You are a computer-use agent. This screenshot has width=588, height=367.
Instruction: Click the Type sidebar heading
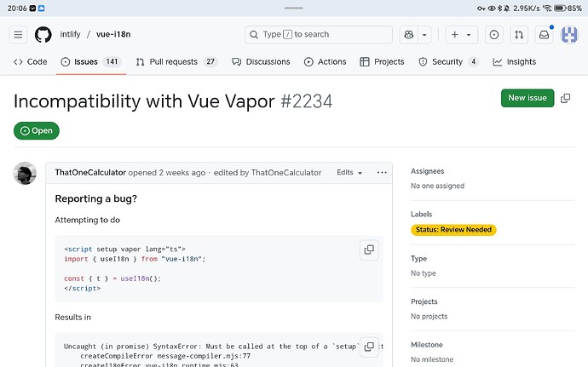[419, 258]
